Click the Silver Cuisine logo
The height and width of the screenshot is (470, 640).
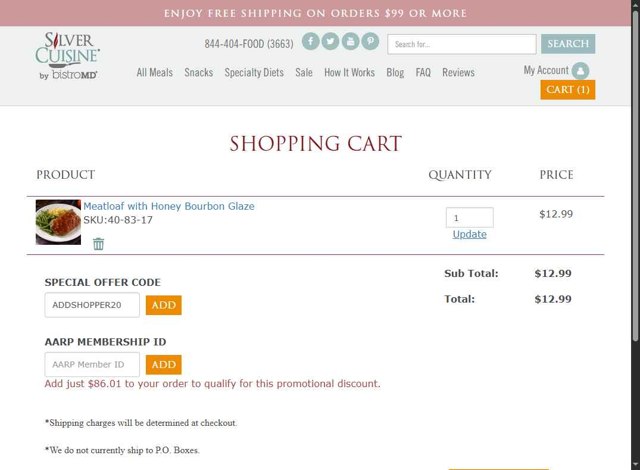point(68,55)
